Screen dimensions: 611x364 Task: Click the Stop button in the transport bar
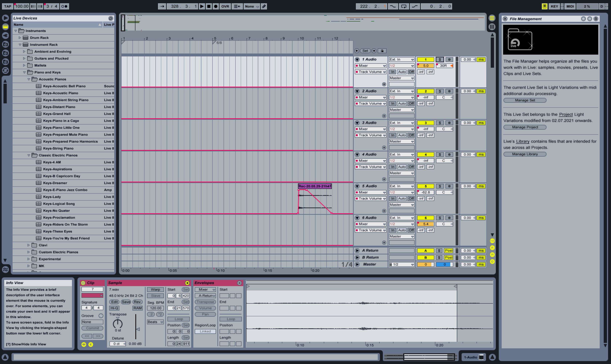pos(209,6)
